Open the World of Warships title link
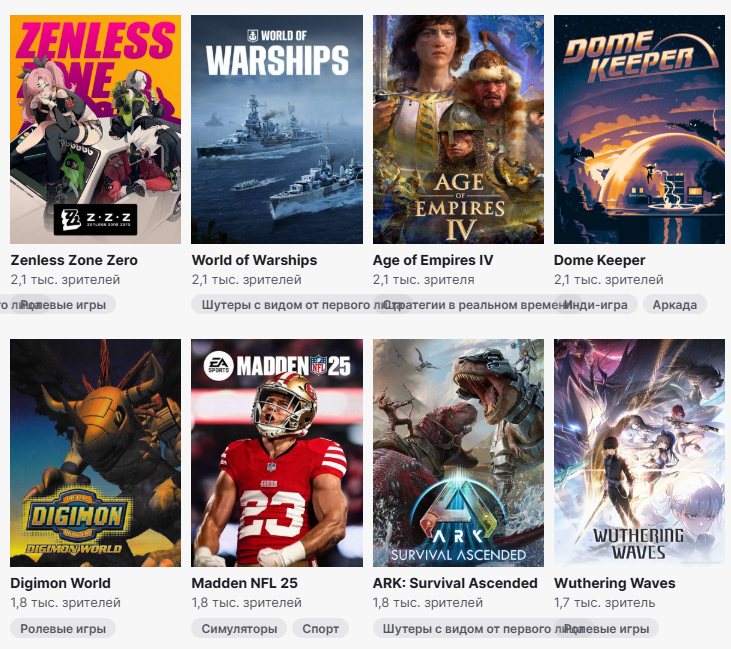 254,260
